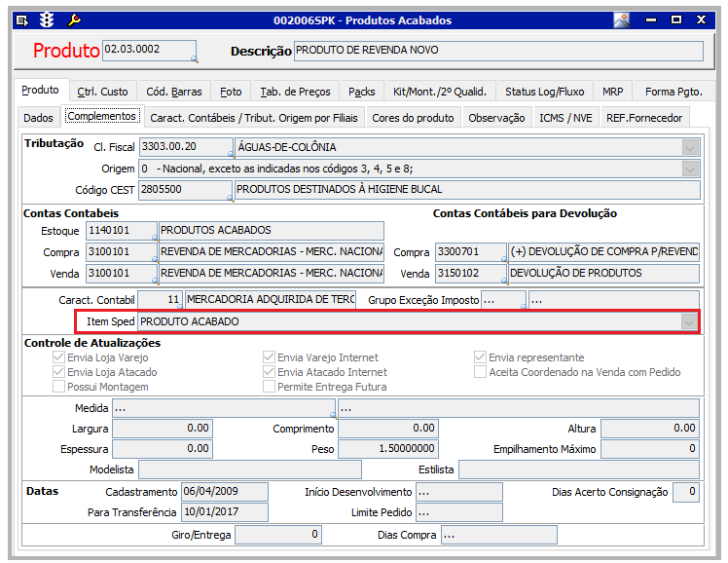
Task: Click lookup marker on Estoque account field
Action: click(x=154, y=238)
